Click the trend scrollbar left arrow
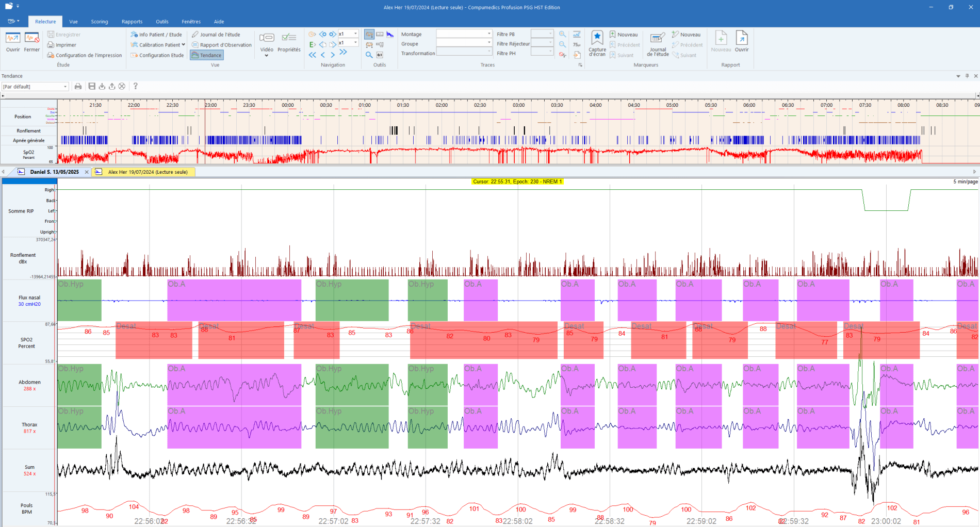 (3, 96)
